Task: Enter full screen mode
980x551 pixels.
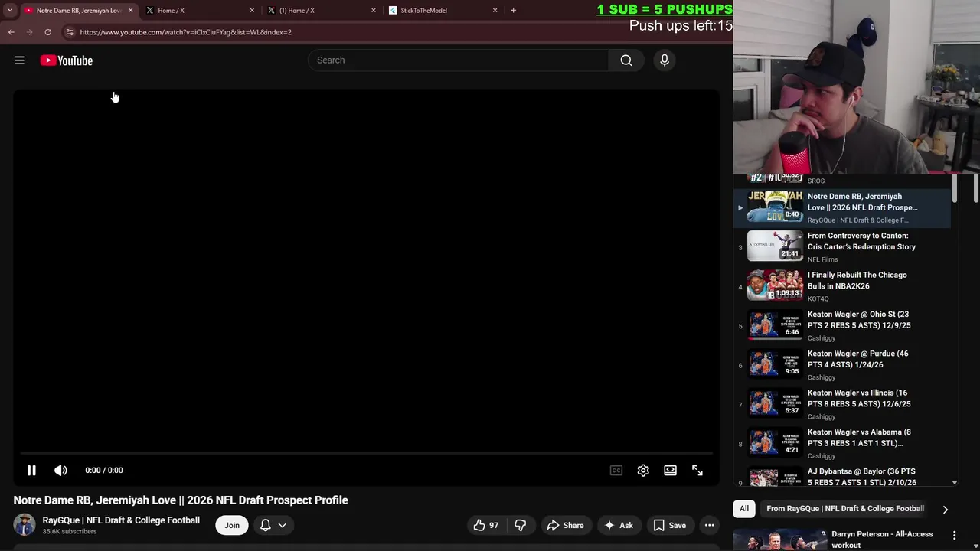Action: click(697, 471)
